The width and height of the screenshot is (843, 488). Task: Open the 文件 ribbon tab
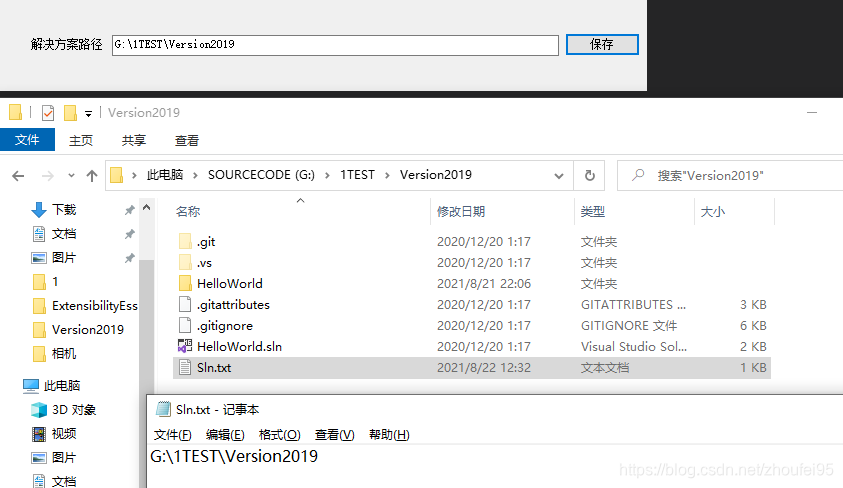click(x=27, y=140)
